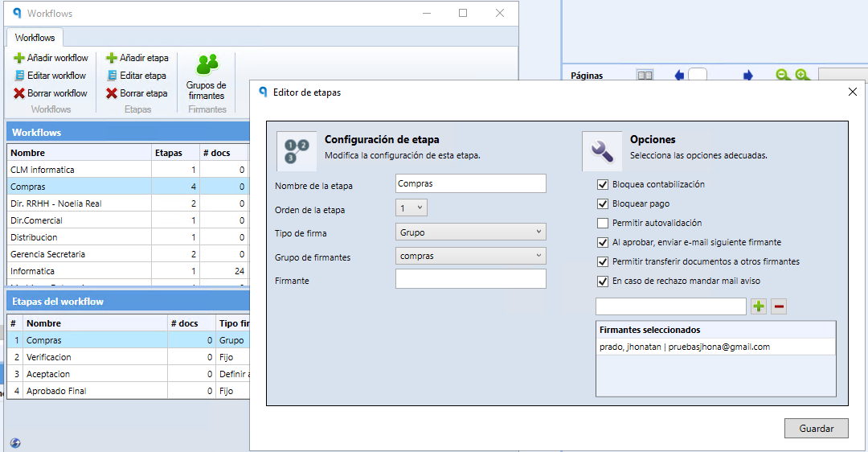This screenshot has width=868, height=452.
Task: Select the Informatica workflow row
Action: tap(129, 271)
